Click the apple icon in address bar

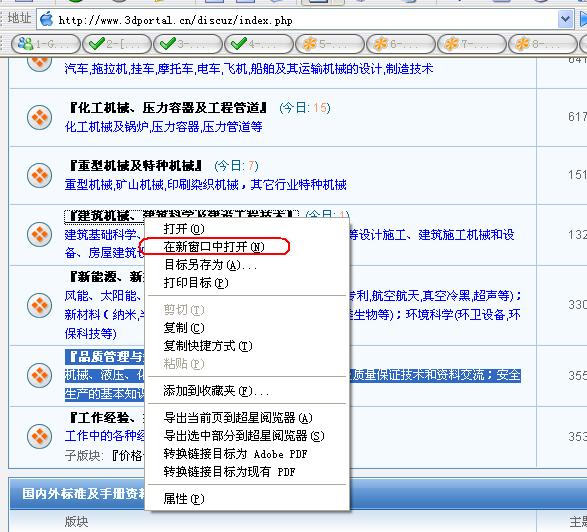[x=46, y=19]
